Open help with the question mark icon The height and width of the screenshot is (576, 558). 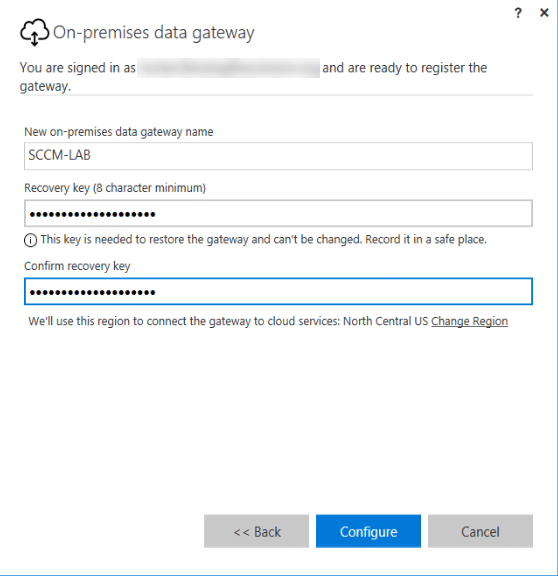[518, 13]
